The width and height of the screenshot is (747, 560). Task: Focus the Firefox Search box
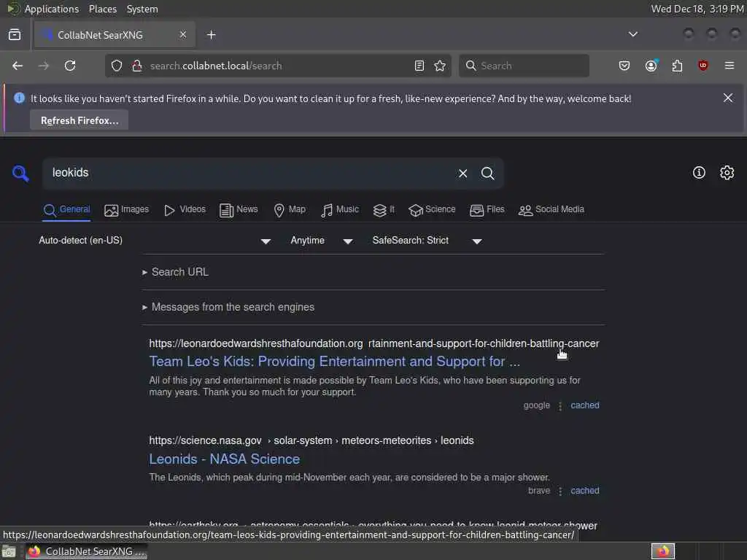[x=524, y=66]
